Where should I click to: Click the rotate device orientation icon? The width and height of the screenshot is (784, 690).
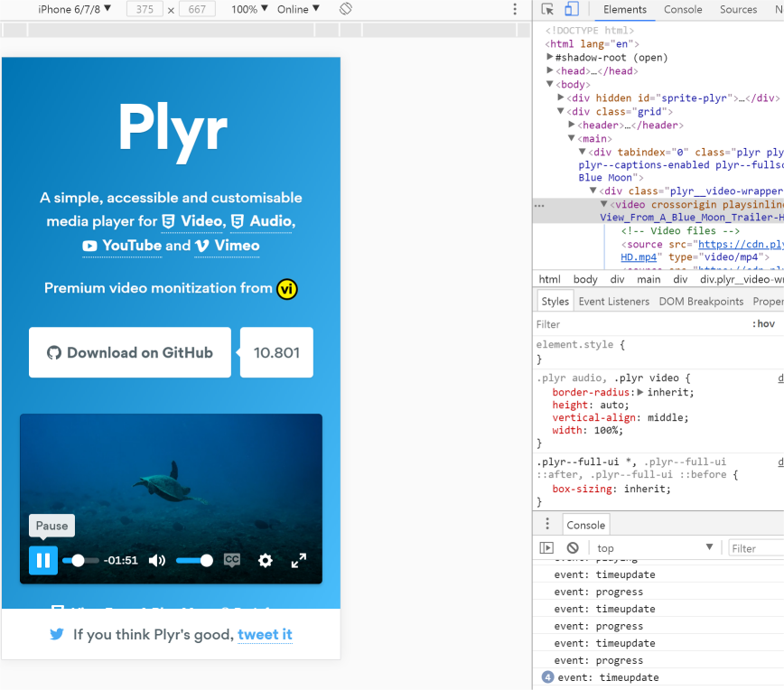click(x=346, y=9)
